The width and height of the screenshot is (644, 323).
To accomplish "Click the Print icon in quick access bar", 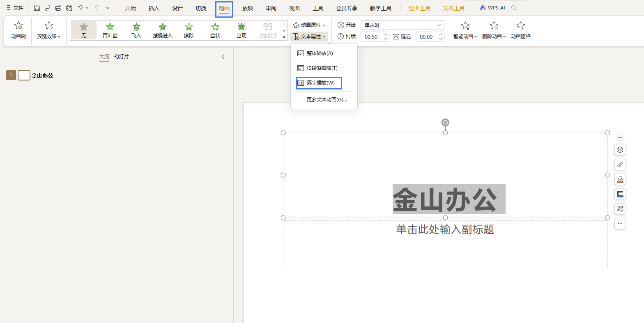I will [x=58, y=8].
